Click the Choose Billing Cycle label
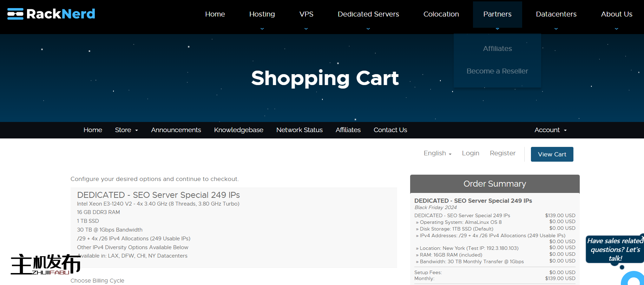 click(97, 280)
